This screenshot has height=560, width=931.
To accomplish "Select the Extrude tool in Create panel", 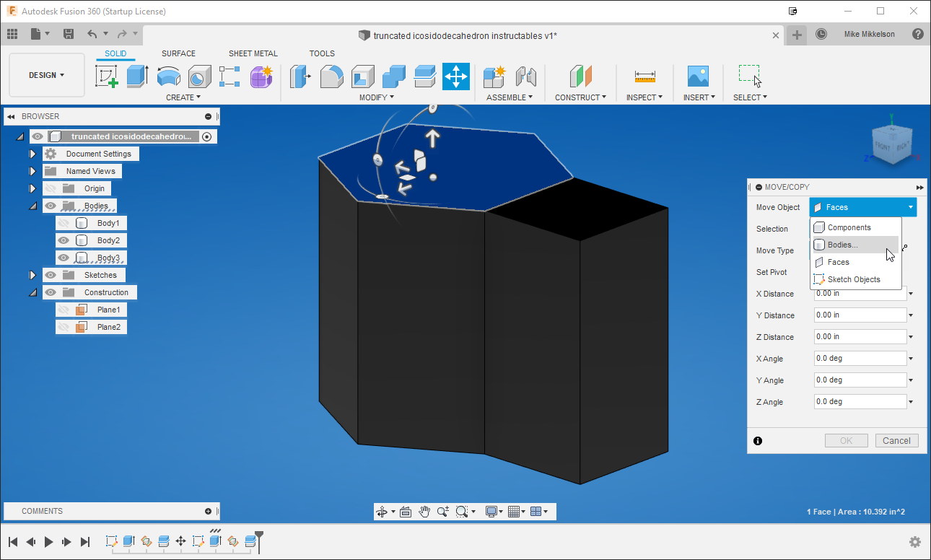I will click(x=137, y=77).
